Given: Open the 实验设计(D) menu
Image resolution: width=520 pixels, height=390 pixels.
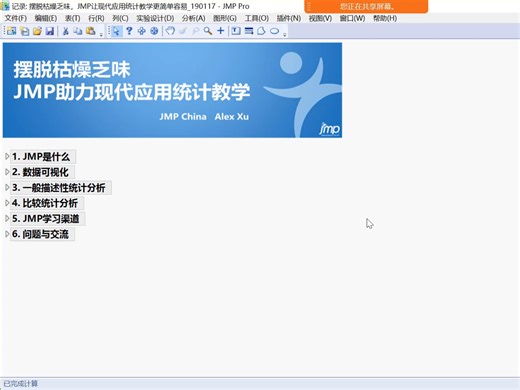Looking at the screenshot, I should tap(155, 18).
